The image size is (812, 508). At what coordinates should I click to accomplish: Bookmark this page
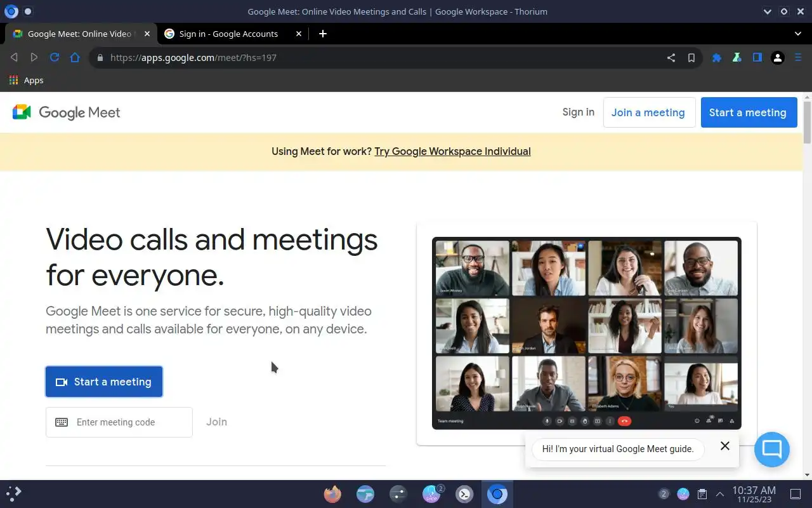tap(691, 58)
